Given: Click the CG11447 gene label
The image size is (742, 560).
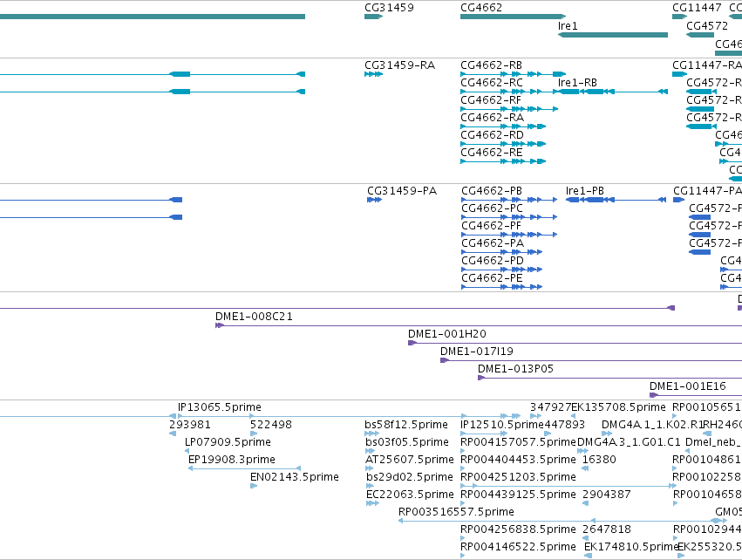Looking at the screenshot, I should tap(697, 8).
